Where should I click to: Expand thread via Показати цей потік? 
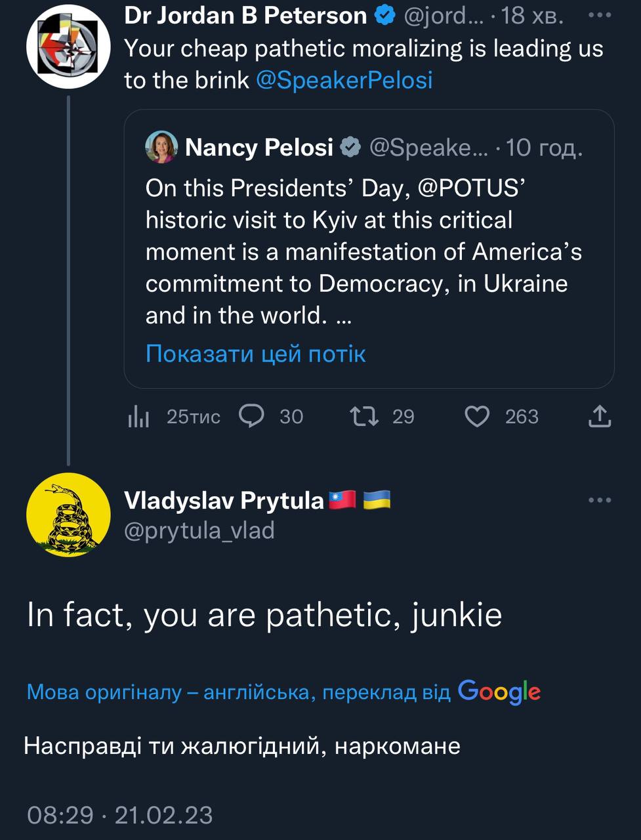point(255,354)
